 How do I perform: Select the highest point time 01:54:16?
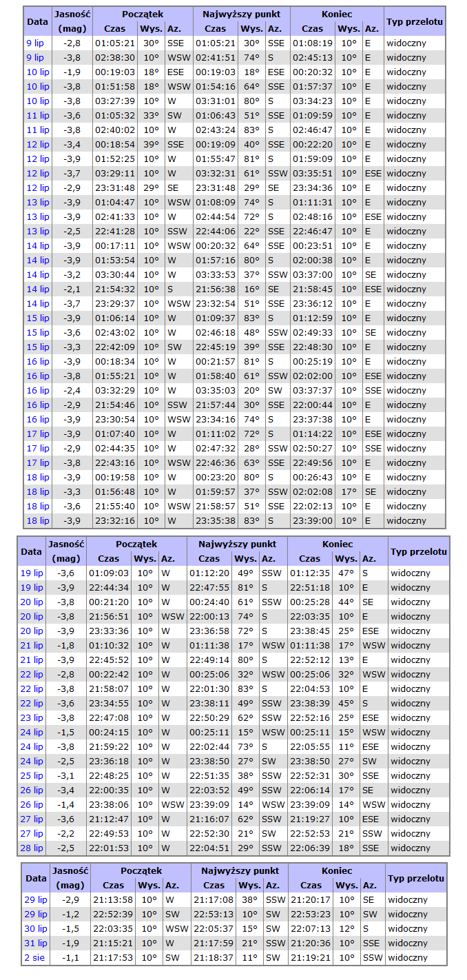(216, 86)
